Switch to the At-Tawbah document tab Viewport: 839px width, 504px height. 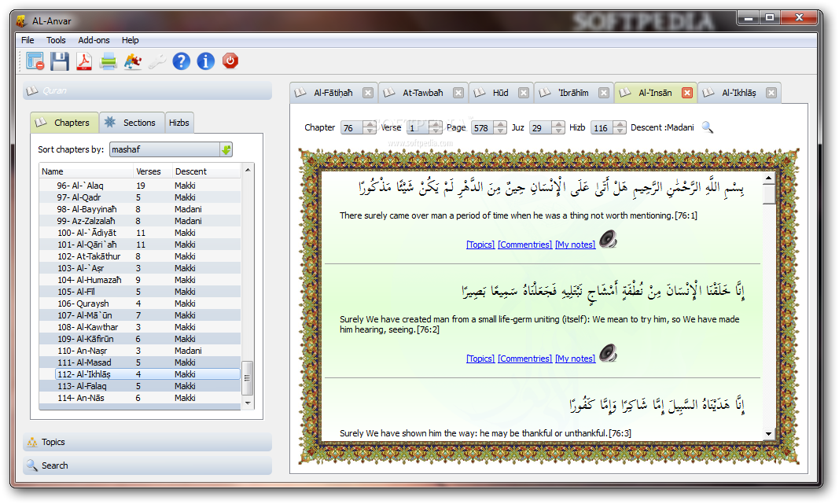(423, 93)
